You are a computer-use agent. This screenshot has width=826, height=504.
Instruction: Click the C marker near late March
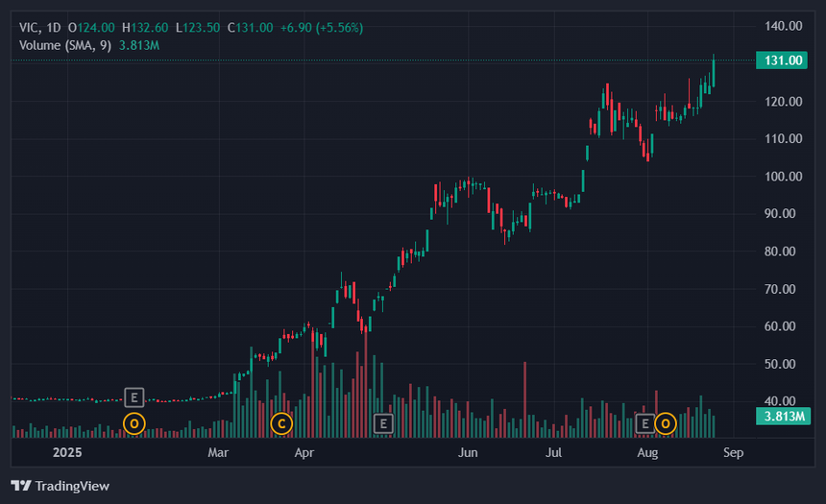click(281, 423)
